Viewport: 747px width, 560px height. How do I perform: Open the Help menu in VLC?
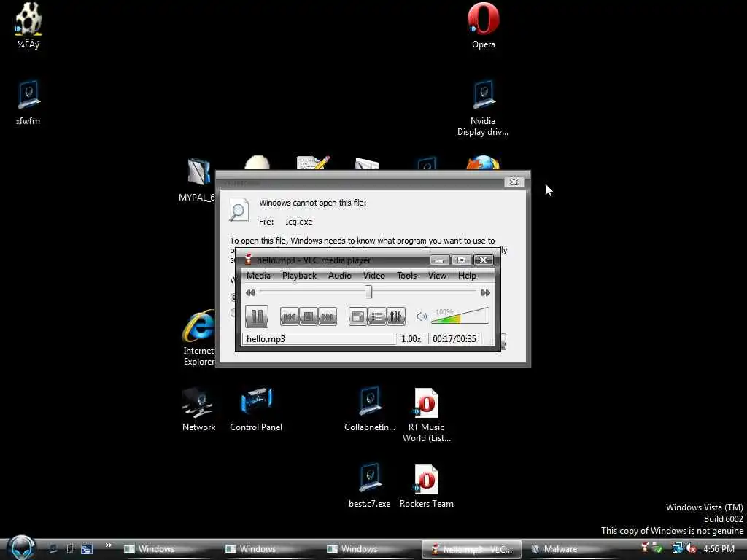click(x=468, y=275)
